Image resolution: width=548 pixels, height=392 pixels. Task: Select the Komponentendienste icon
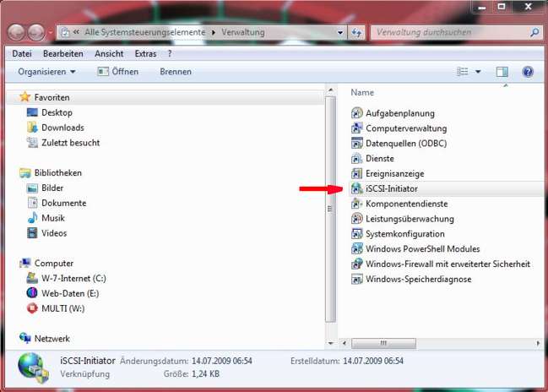[x=357, y=203]
